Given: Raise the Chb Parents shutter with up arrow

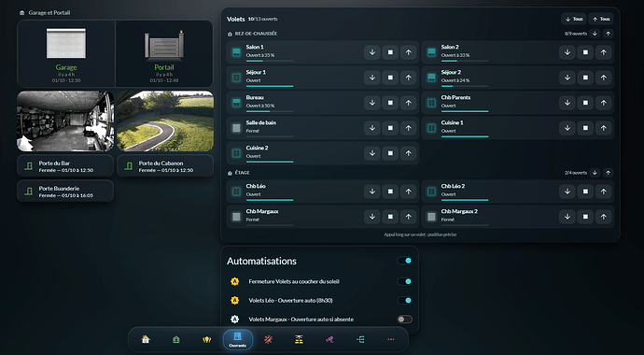Looking at the screenshot, I should point(603,103).
